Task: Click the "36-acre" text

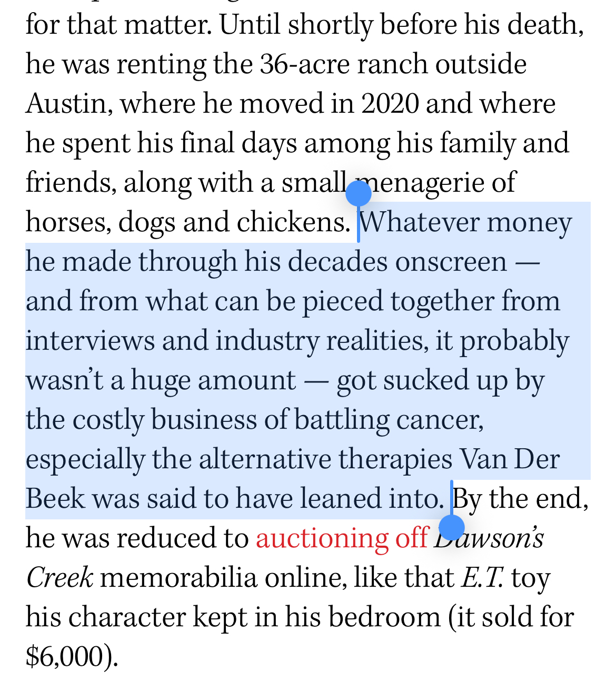Action: tap(304, 64)
